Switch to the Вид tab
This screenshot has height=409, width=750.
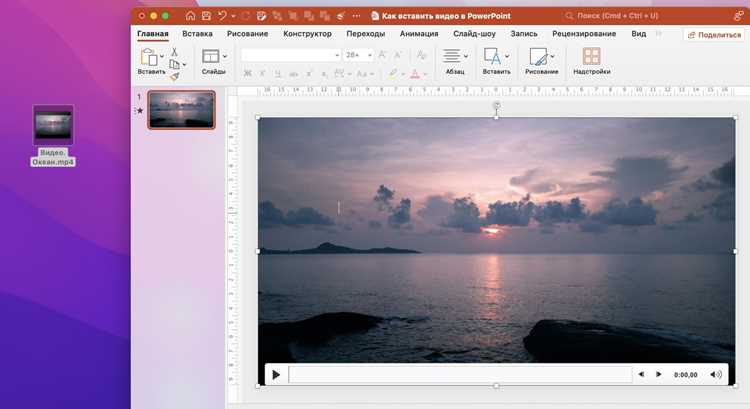click(x=639, y=33)
